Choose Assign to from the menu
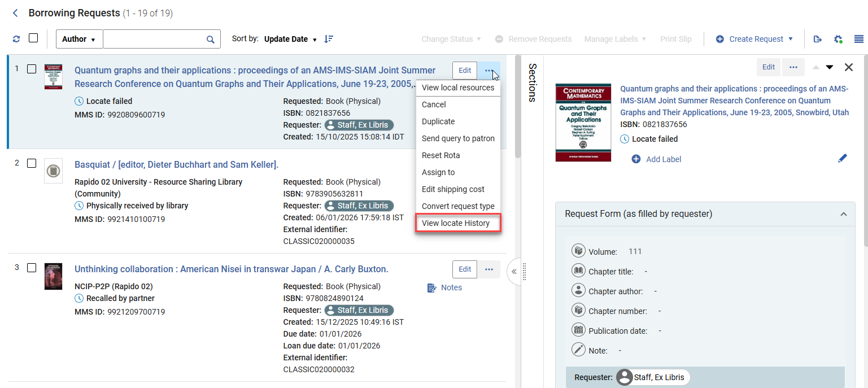This screenshot has height=388, width=868. (458, 172)
